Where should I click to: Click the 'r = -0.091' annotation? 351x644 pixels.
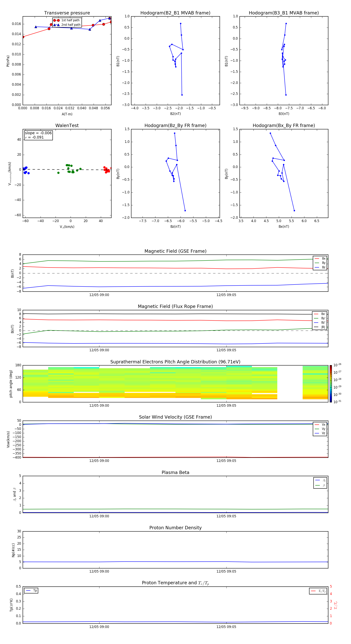(x=35, y=137)
